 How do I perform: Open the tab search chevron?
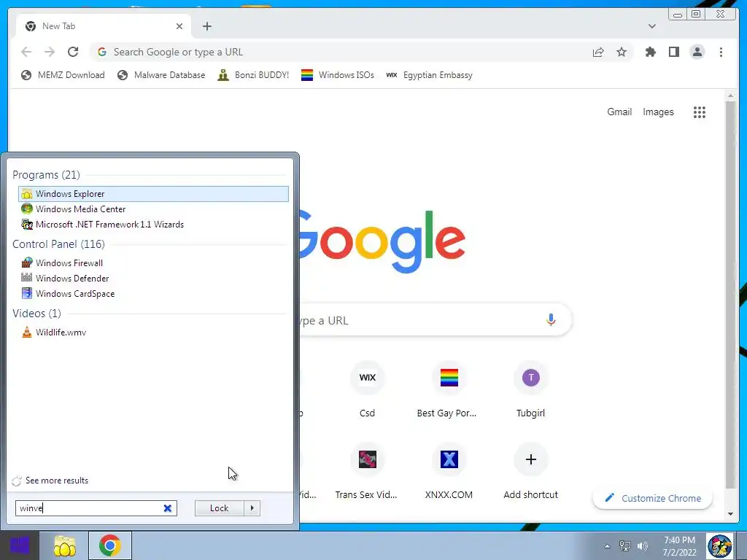coord(651,26)
